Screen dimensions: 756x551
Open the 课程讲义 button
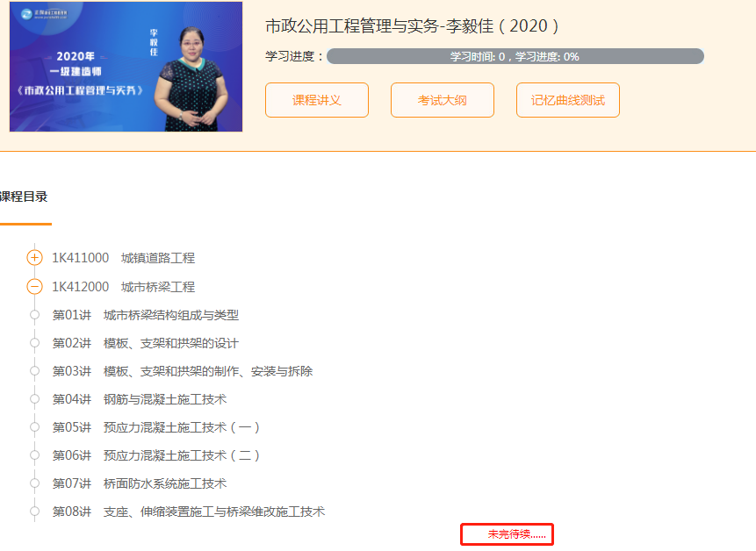316,100
